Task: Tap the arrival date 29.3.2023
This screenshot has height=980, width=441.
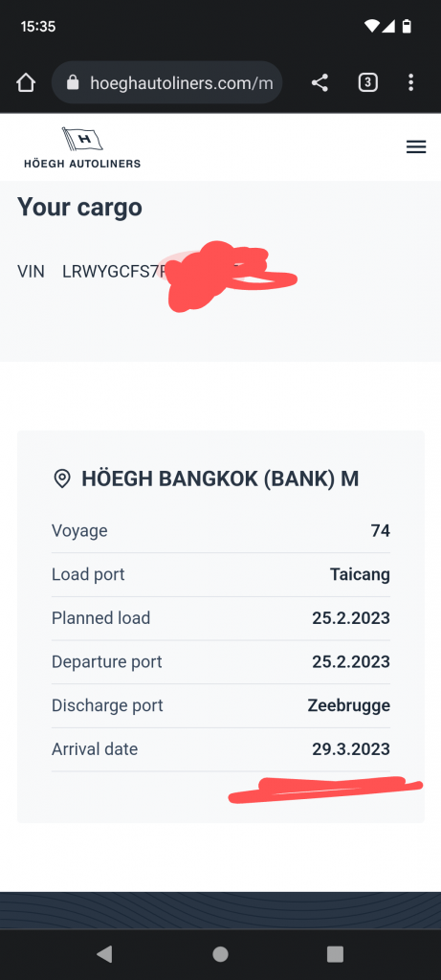Action: click(351, 748)
